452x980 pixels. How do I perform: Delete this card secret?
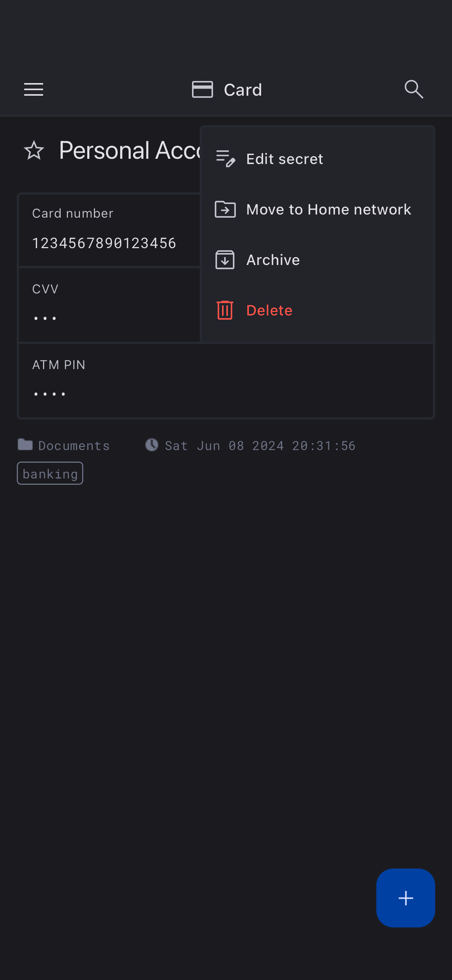(269, 311)
